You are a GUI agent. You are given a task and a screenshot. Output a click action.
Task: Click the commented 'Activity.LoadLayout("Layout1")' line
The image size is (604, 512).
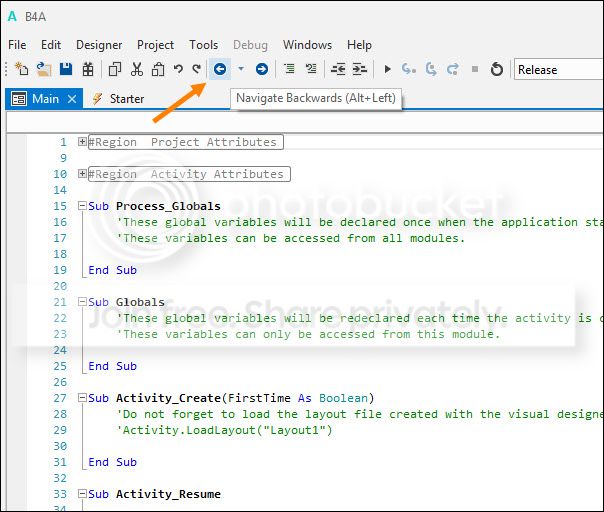click(224, 430)
